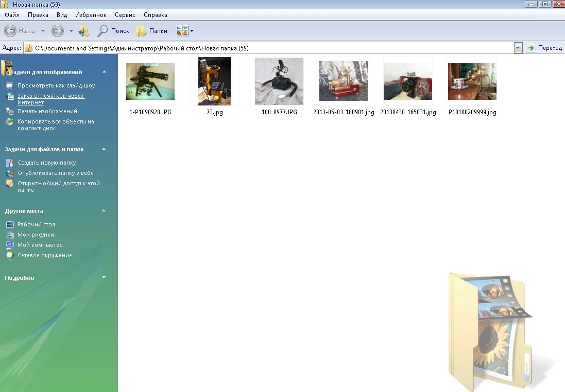This screenshot has width=565, height=392.
Task: Click Копировать все объекты на компакт-диск
Action: [x=56, y=124]
